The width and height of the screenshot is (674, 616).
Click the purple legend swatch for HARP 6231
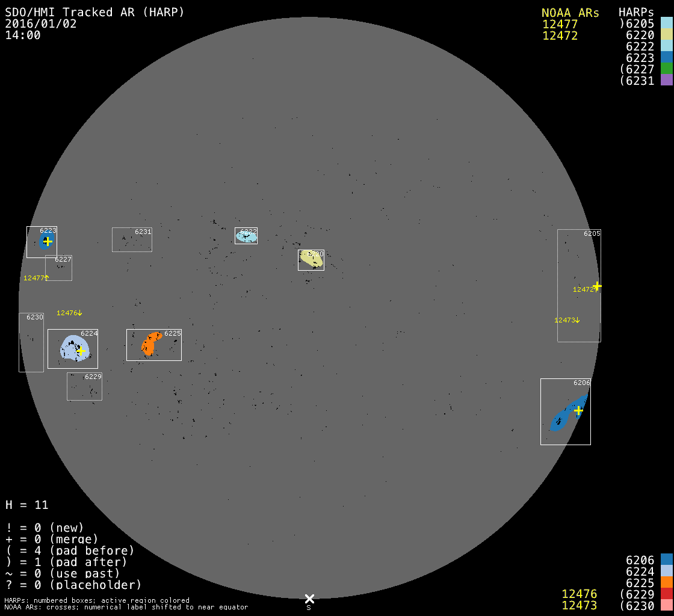click(666, 81)
